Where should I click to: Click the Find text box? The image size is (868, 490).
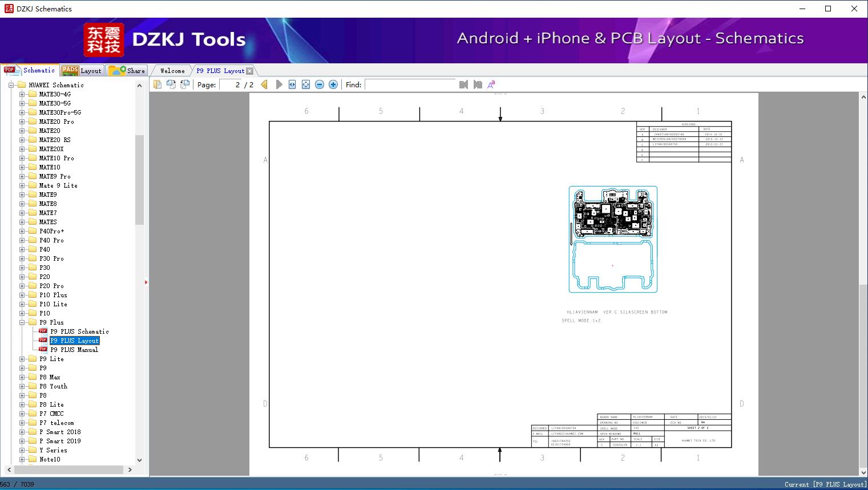tap(410, 84)
